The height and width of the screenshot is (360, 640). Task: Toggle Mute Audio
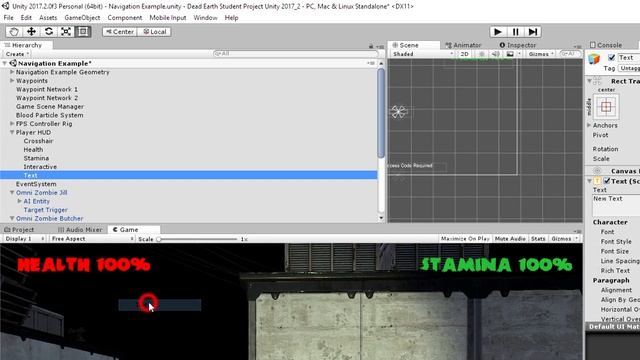click(x=510, y=239)
